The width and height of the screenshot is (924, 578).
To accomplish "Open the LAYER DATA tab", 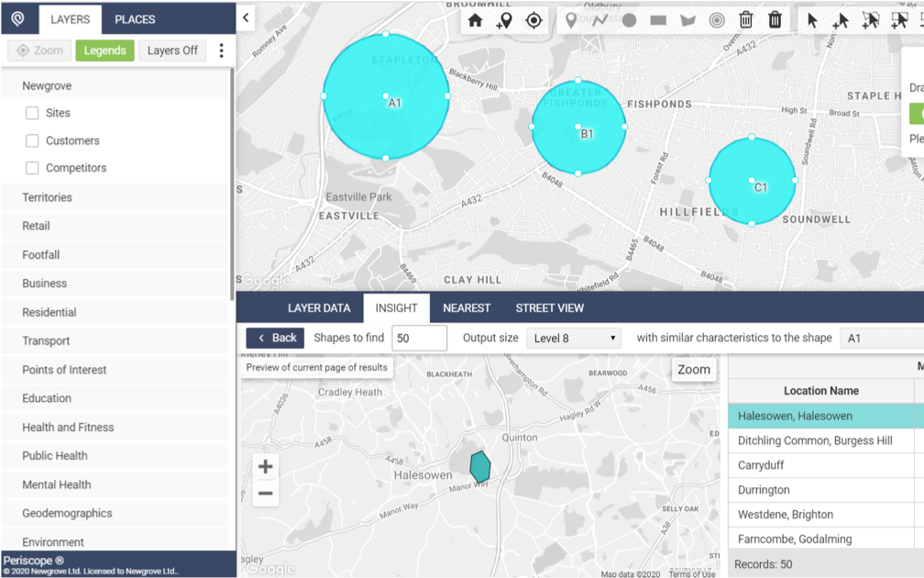I will pos(319,308).
